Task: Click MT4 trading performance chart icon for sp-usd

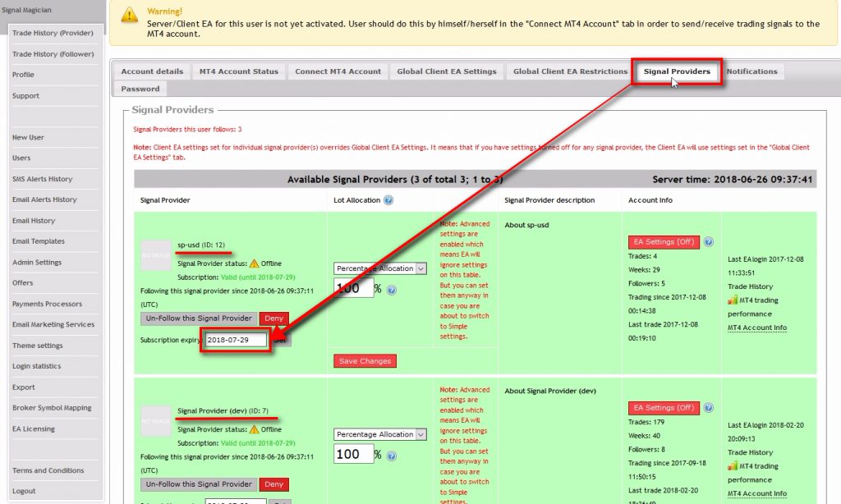Action: coord(733,300)
